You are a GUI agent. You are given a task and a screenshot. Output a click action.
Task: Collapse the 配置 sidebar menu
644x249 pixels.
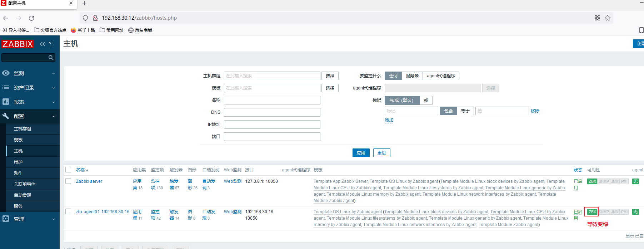tap(30, 116)
